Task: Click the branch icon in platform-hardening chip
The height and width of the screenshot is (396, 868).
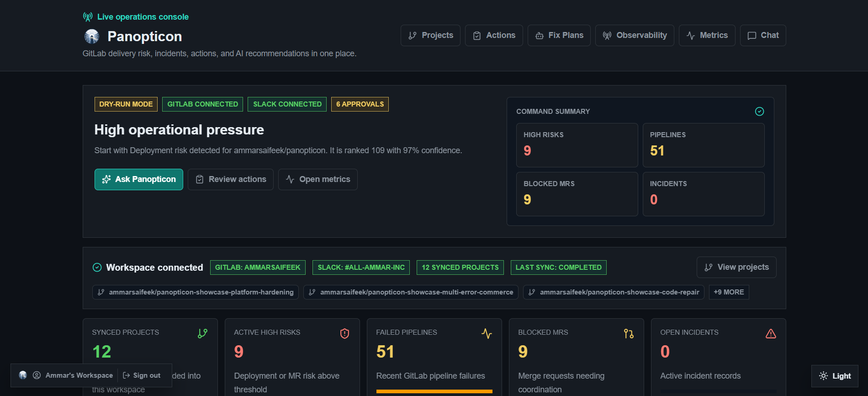Action: point(101,292)
